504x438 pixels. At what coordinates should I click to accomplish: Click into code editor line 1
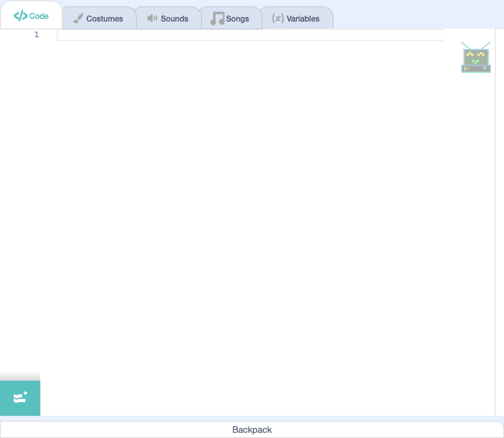point(250,35)
